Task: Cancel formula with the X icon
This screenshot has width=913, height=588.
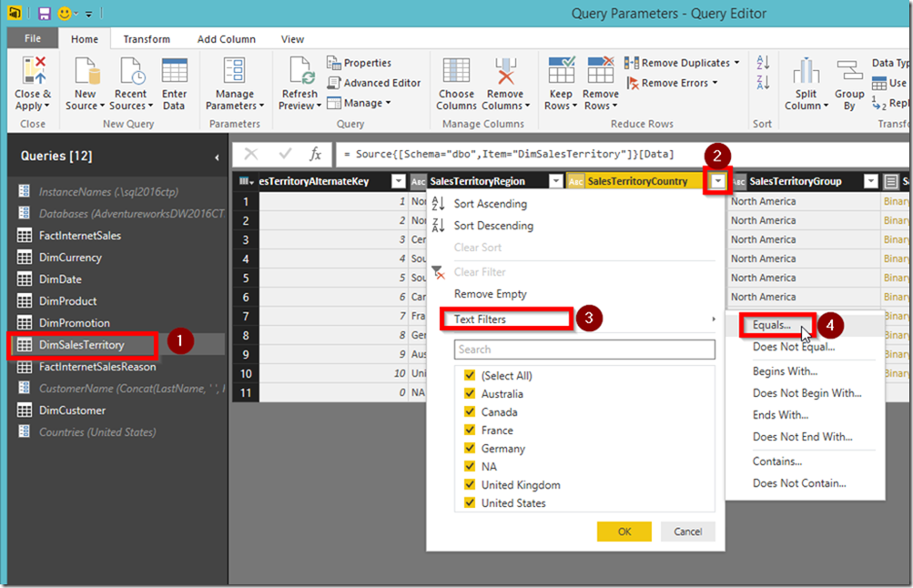Action: point(251,154)
